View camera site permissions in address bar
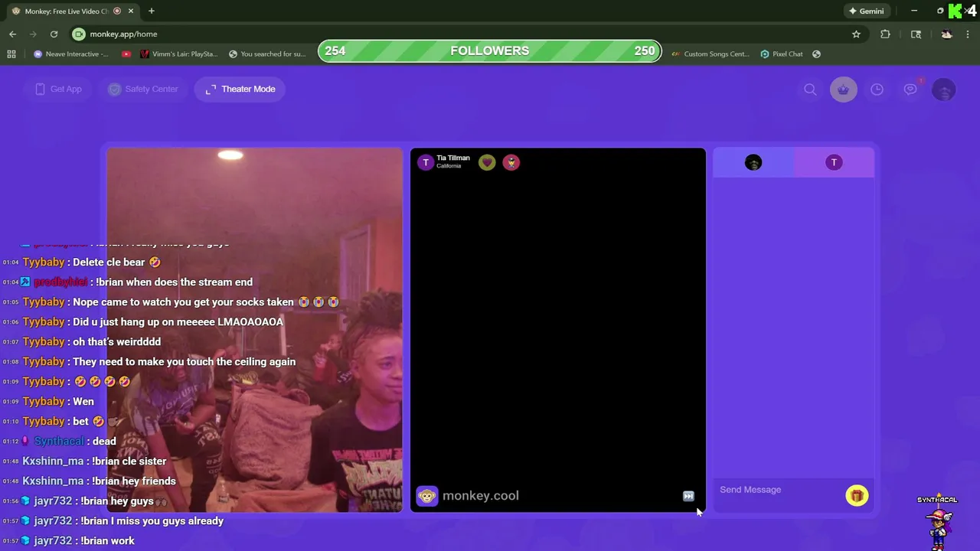This screenshot has width=980, height=551. (x=79, y=34)
